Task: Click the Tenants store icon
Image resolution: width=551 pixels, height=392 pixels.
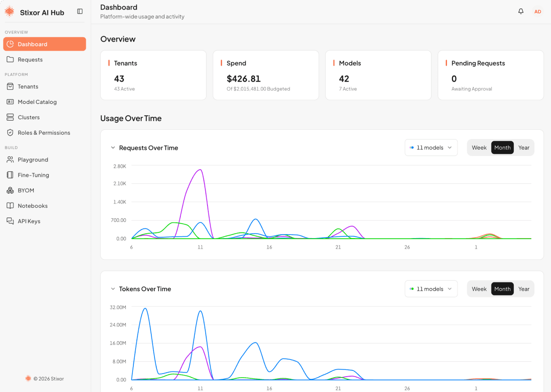Action: click(x=10, y=86)
